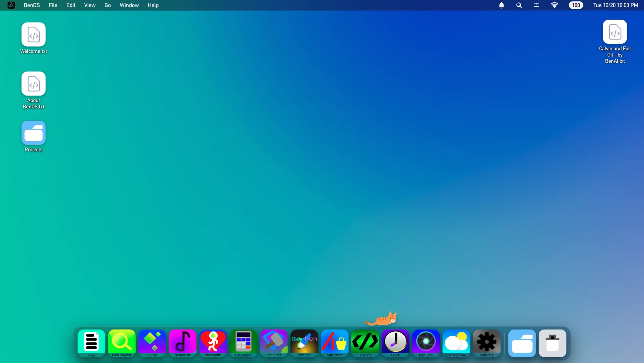Launch BenMusic from the dock
The image size is (644, 363).
click(x=183, y=343)
